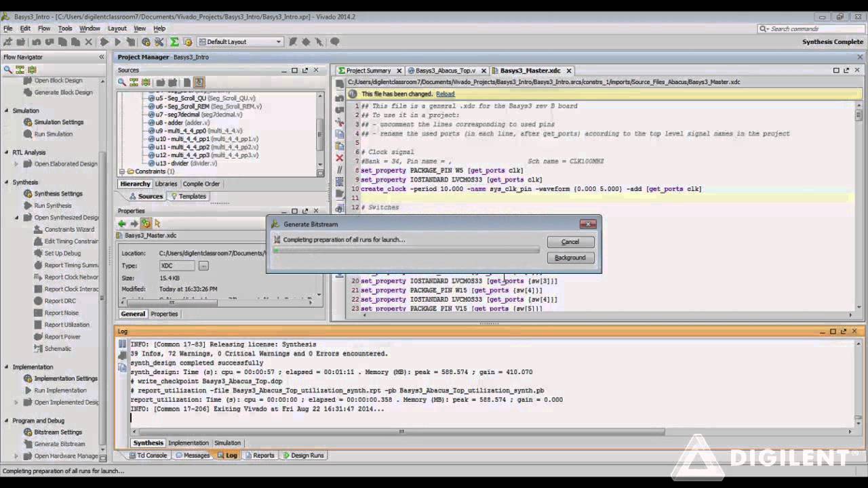This screenshot has width=868, height=488.
Task: Click the toolbar speech bubble icon
Action: [x=334, y=42]
